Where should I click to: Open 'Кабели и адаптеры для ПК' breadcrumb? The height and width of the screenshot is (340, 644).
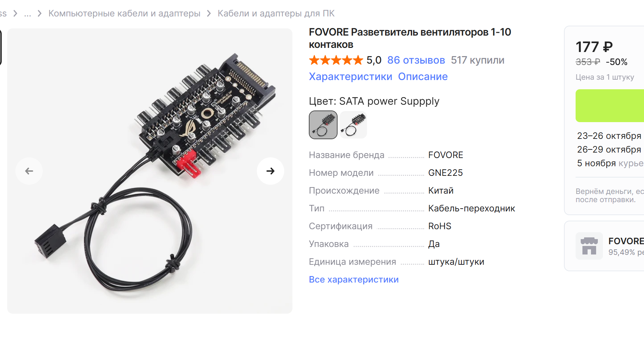click(x=276, y=13)
